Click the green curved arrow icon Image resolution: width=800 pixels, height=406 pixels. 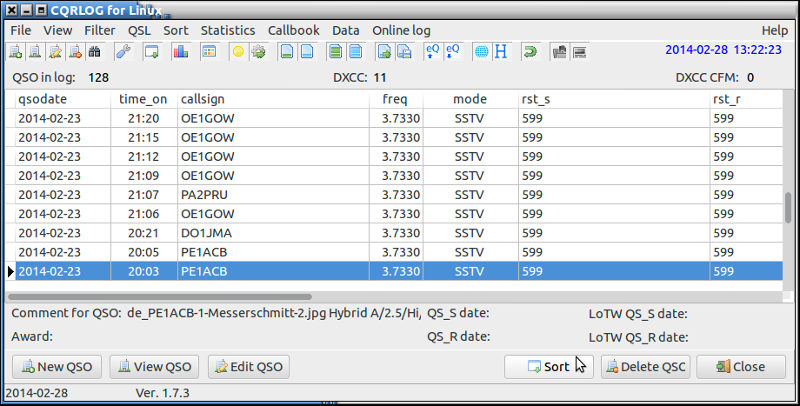pyautogui.click(x=529, y=51)
